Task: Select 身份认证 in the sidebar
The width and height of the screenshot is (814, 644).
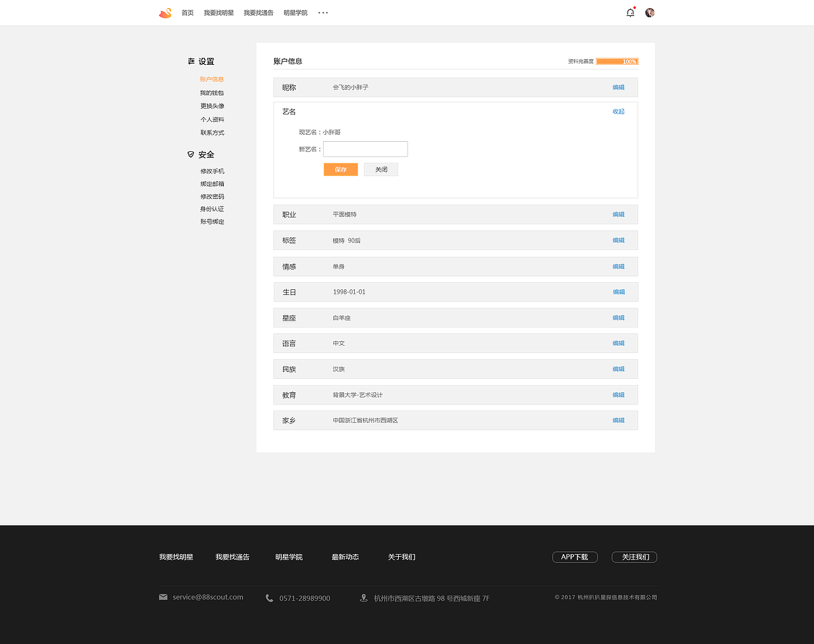Action: pyautogui.click(x=212, y=209)
